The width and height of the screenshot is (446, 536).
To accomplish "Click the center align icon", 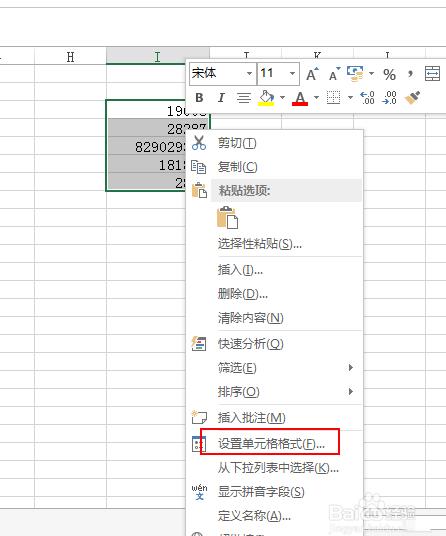I will pyautogui.click(x=244, y=98).
